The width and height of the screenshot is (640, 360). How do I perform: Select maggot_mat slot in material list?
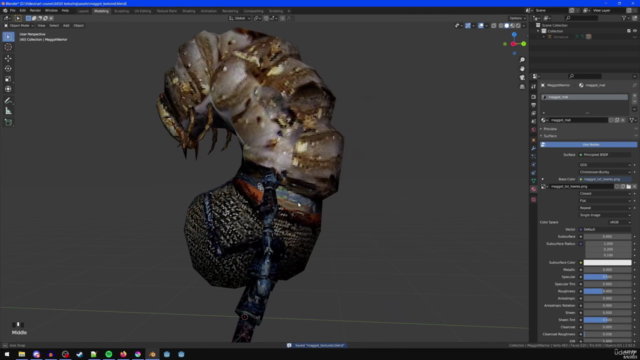pyautogui.click(x=584, y=97)
